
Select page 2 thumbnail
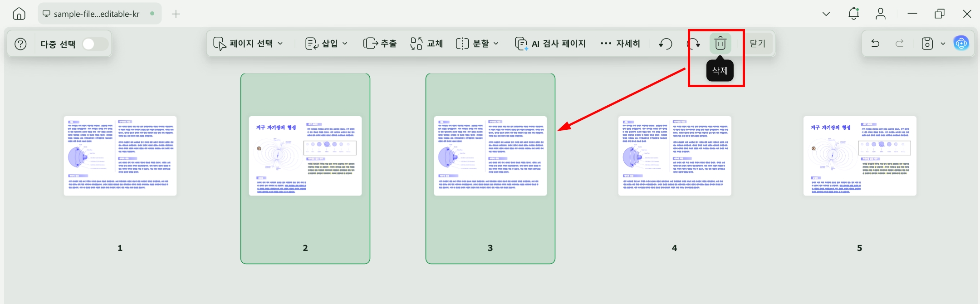[x=305, y=156]
